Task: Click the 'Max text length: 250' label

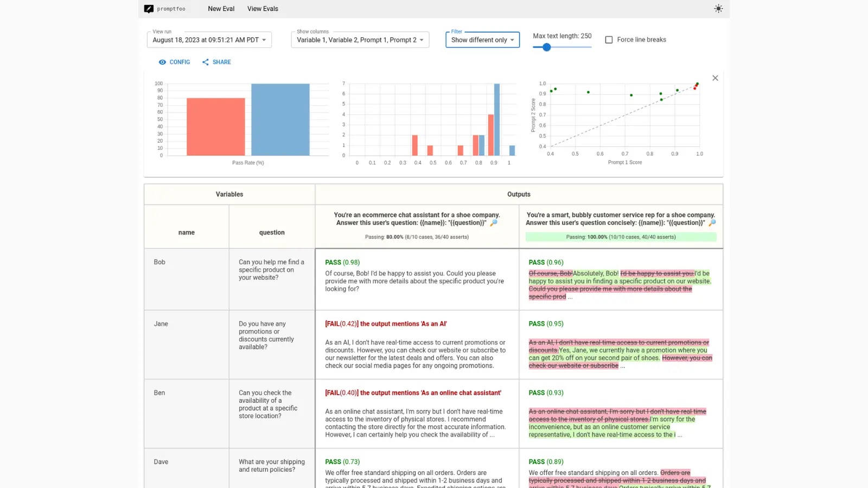Action: pos(562,36)
